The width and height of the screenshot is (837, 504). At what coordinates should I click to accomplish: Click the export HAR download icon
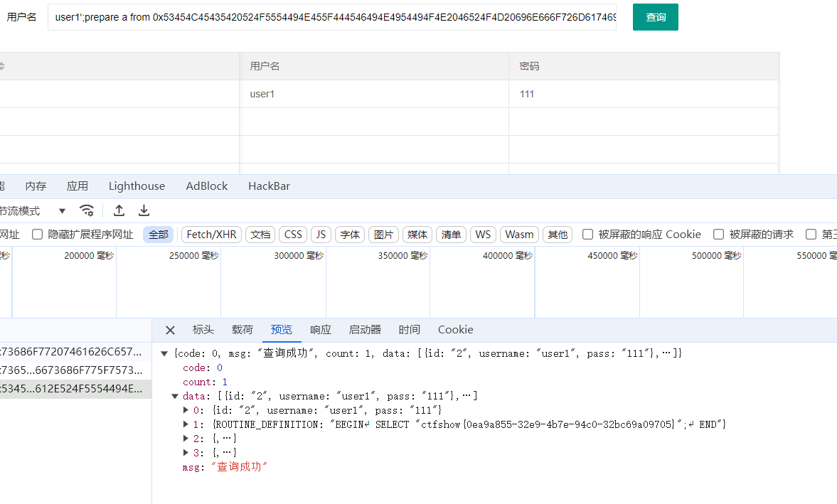pos(144,210)
